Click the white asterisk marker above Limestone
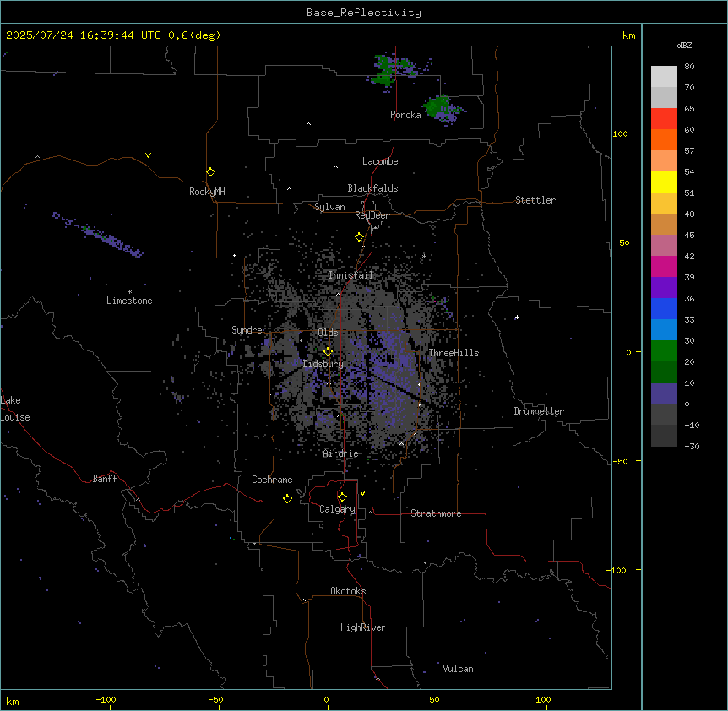Viewport: 728px width, 711px height. 129,292
